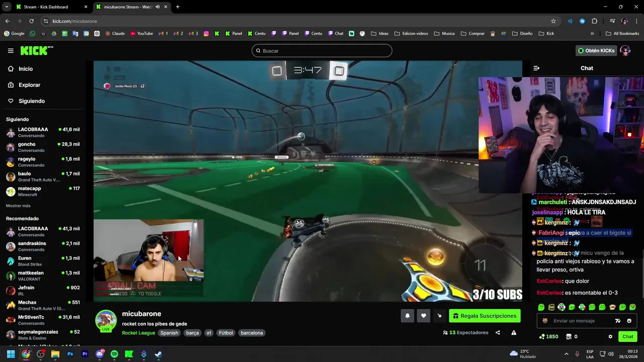Collapse the chat panel icon
Image resolution: width=644 pixels, height=362 pixels.
[536, 68]
